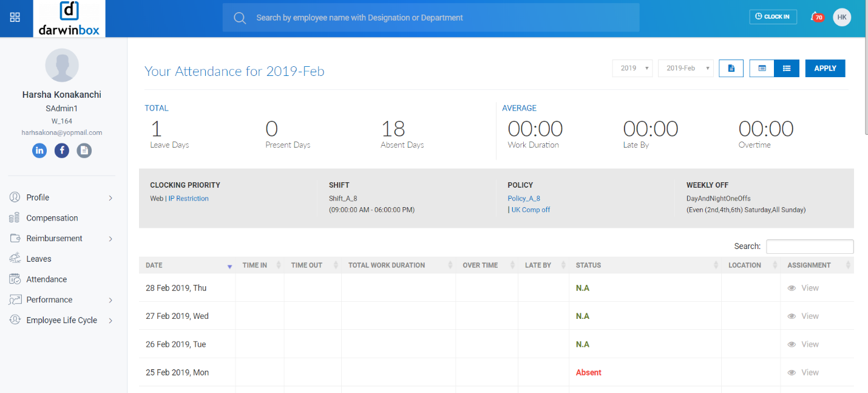The width and height of the screenshot is (868, 393).
Task: Open the 2019-Feb month dropdown
Action: tap(685, 69)
